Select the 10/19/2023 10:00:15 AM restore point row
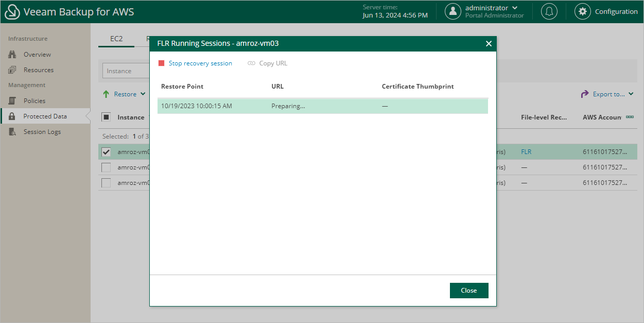 click(323, 106)
